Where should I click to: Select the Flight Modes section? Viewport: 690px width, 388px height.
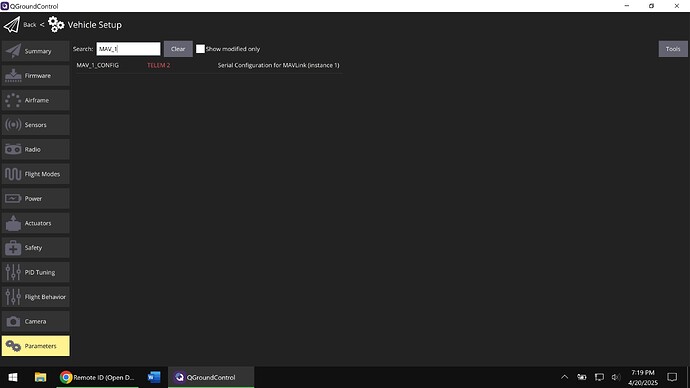click(x=36, y=174)
